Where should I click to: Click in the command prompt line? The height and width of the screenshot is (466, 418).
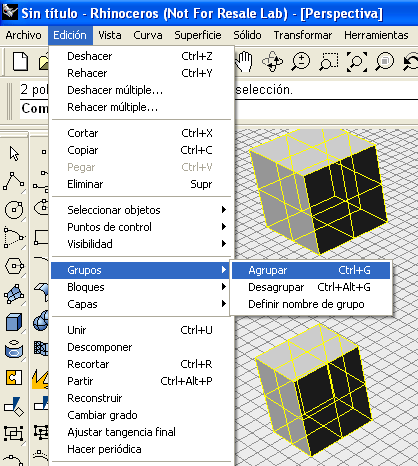[327, 109]
